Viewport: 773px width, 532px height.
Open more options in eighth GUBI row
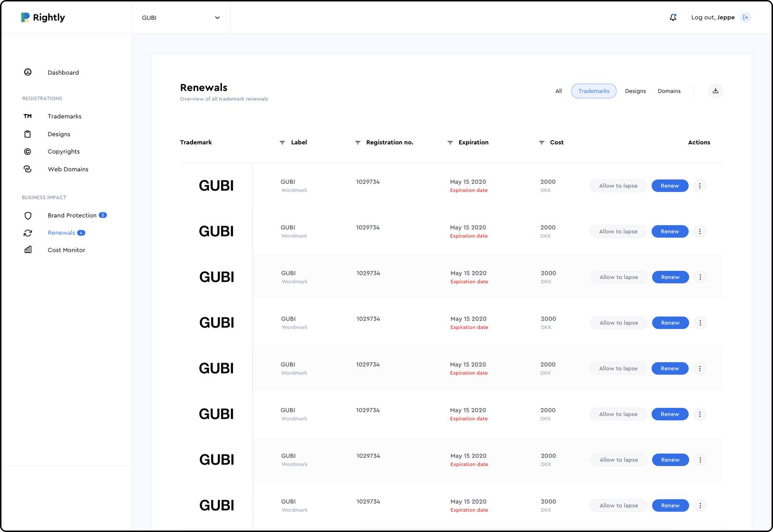tap(700, 506)
